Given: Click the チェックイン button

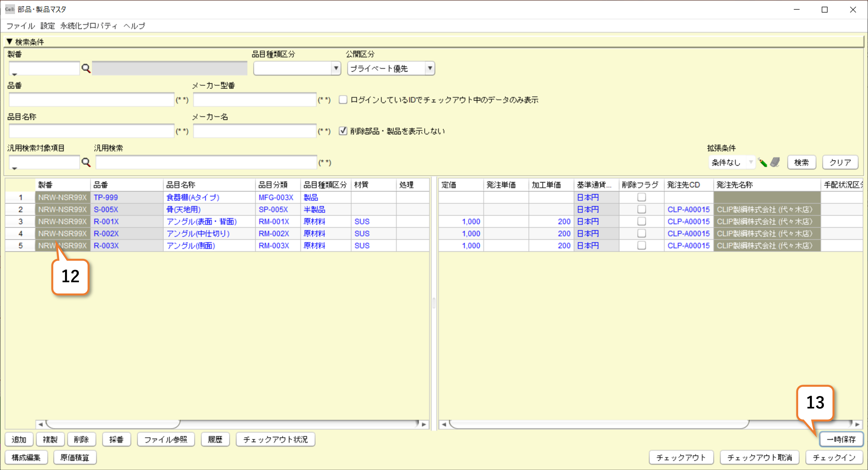Looking at the screenshot, I should 834,458.
